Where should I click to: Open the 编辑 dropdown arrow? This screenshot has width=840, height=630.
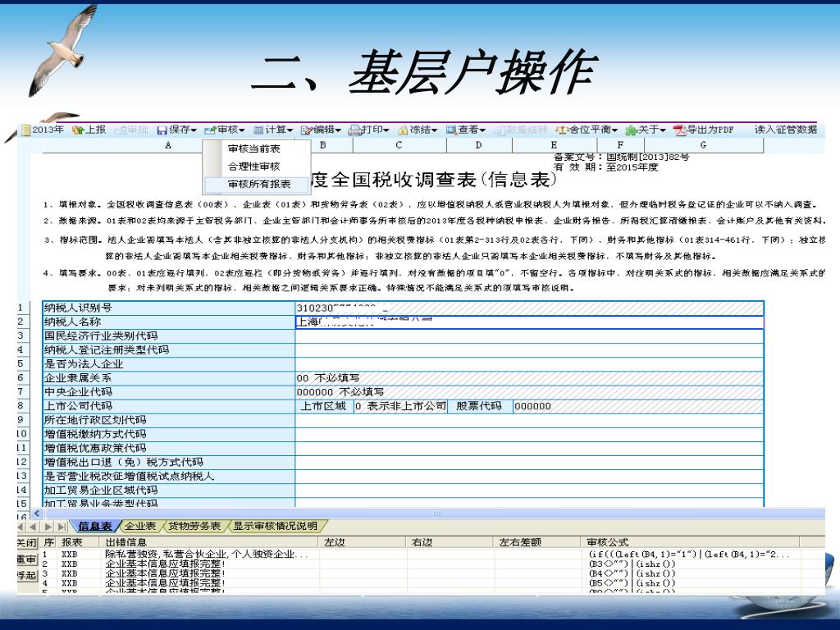tap(338, 130)
